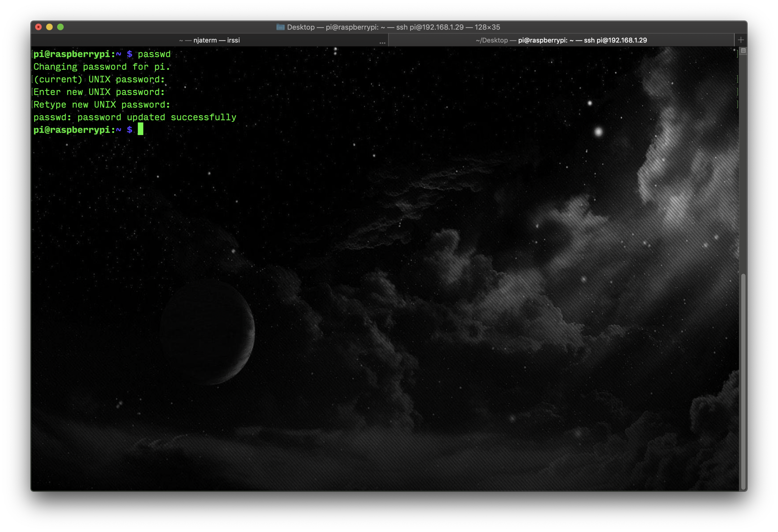Zoom the window with the green button

coord(61,27)
